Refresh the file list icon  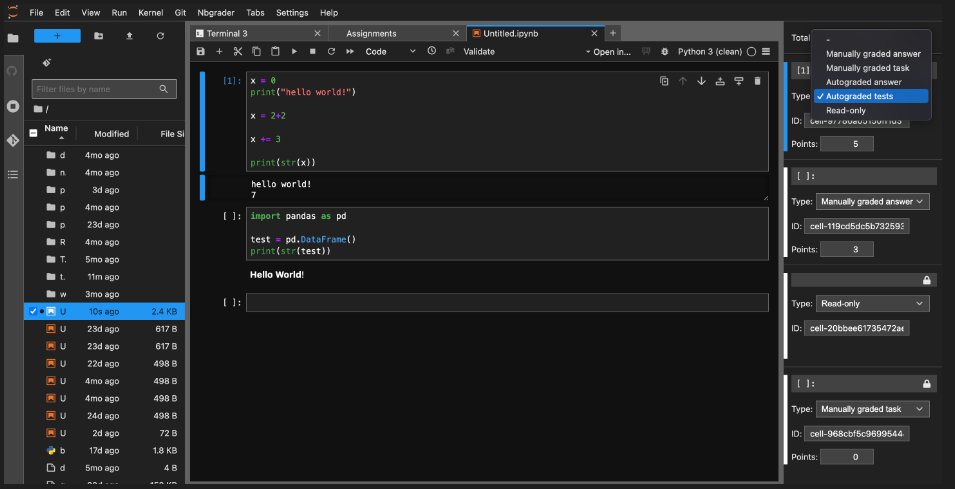160,36
